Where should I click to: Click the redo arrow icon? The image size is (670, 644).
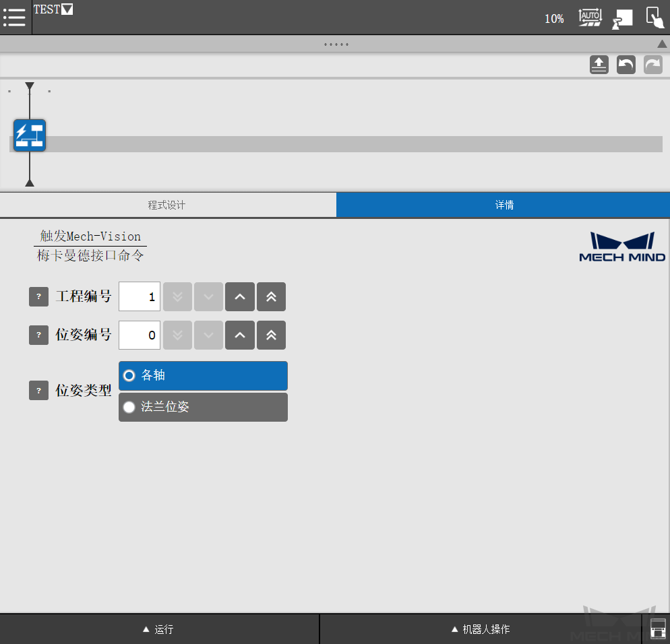tap(652, 64)
